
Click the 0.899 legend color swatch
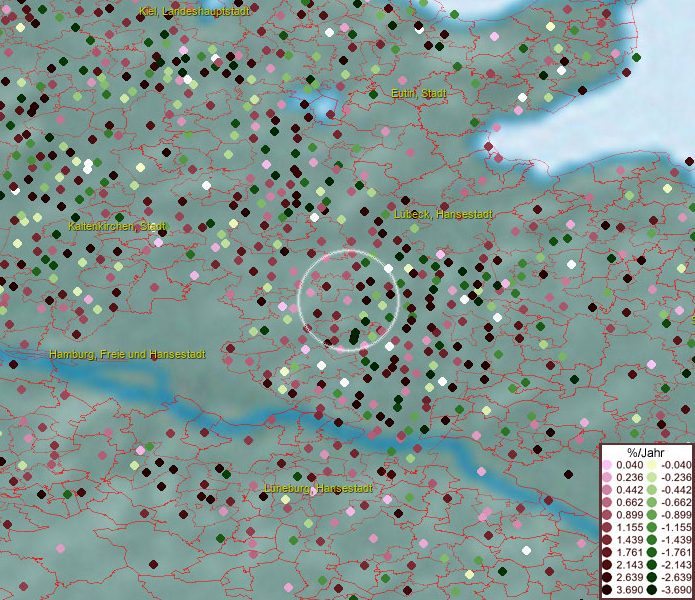coord(607,515)
